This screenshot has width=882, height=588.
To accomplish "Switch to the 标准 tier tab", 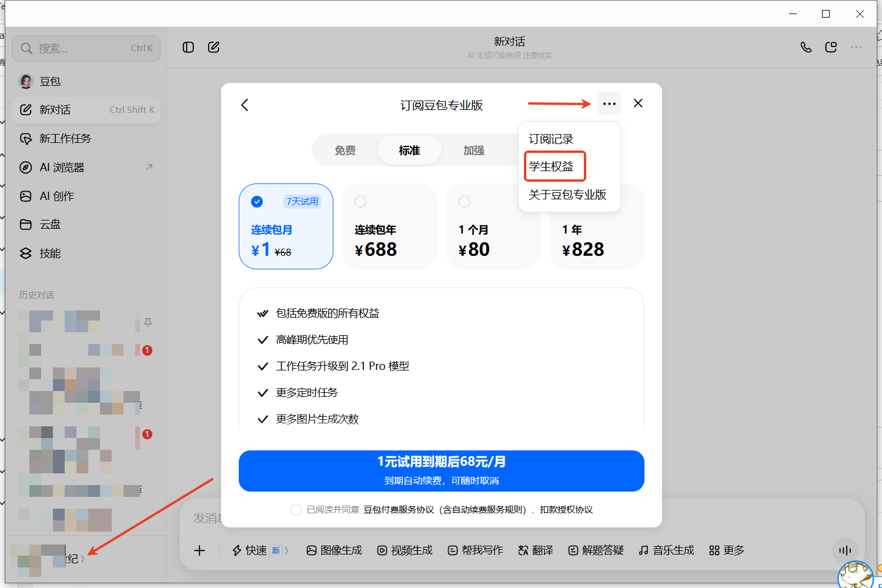I will tap(409, 151).
